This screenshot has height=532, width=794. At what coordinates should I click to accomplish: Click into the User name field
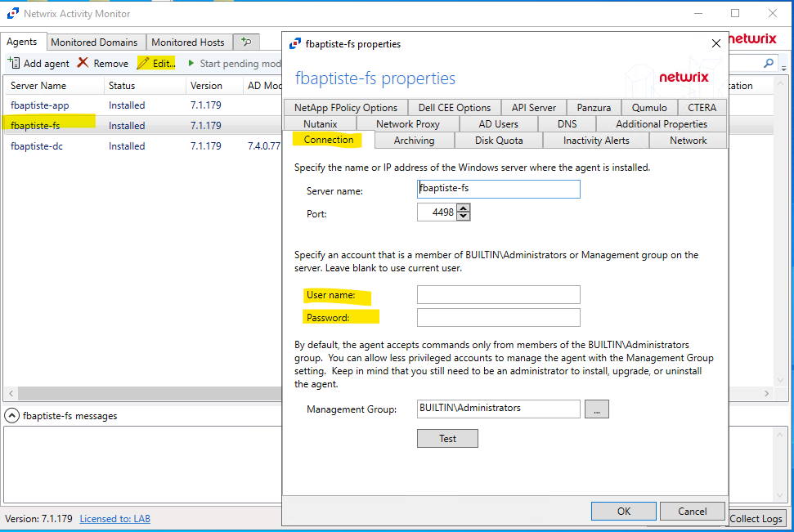click(498, 295)
